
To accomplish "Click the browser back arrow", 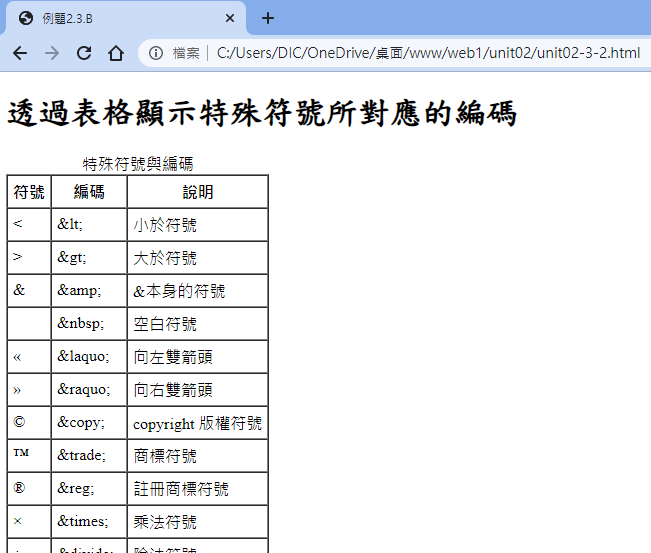I will pos(20,53).
